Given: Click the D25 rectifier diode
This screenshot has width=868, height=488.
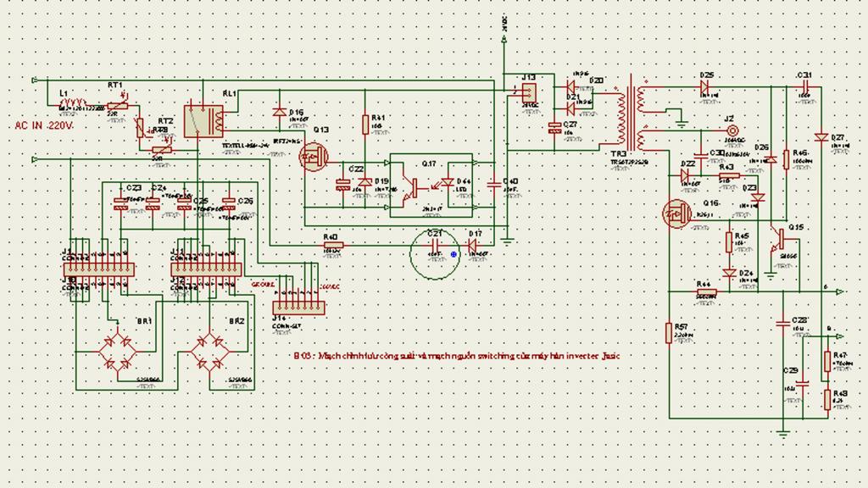Looking at the screenshot, I should (x=704, y=86).
